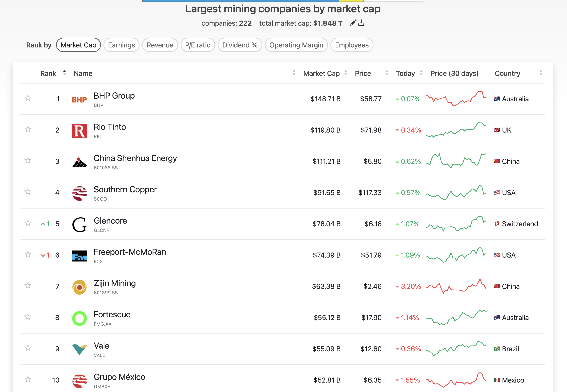Viewport: 567px width, 392px height.
Task: Toggle the favorite star for Grupo México
Action: click(28, 379)
